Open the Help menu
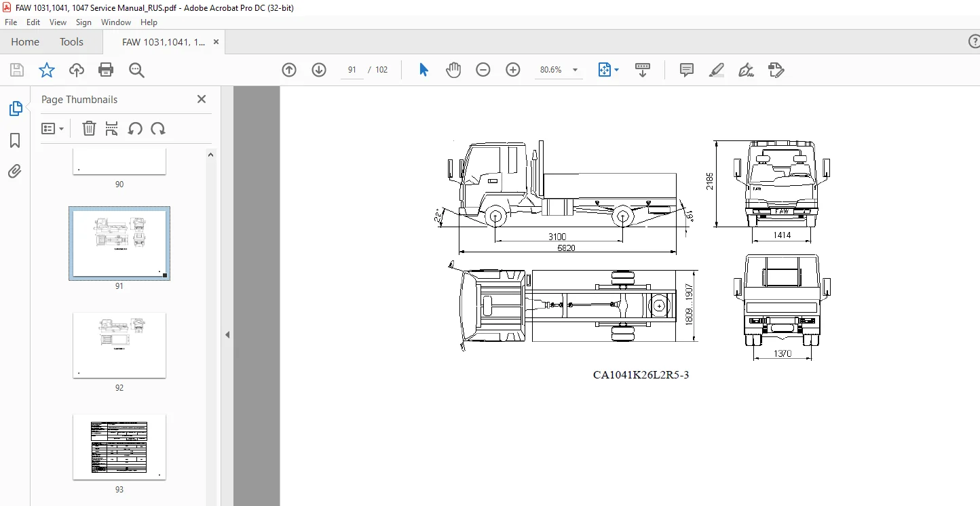 pyautogui.click(x=149, y=22)
